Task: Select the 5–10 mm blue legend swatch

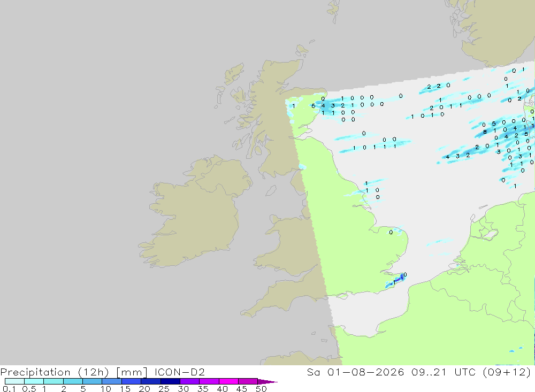Action: [x=92, y=381]
